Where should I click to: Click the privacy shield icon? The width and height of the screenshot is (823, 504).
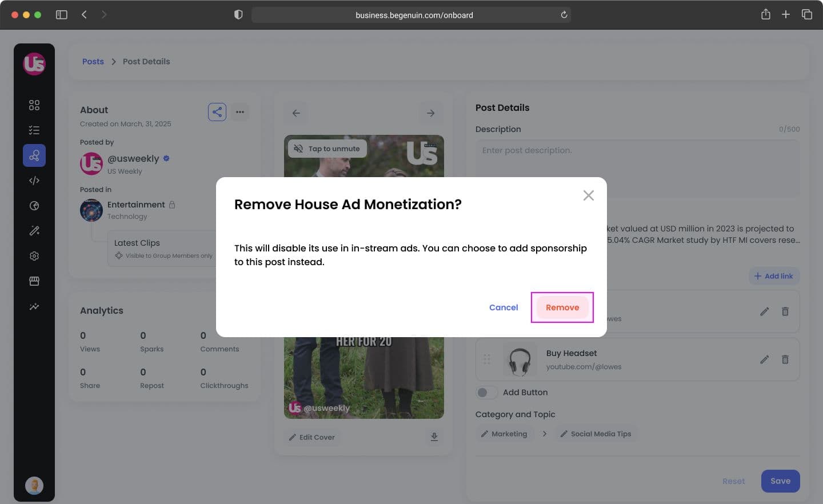pyautogui.click(x=238, y=15)
